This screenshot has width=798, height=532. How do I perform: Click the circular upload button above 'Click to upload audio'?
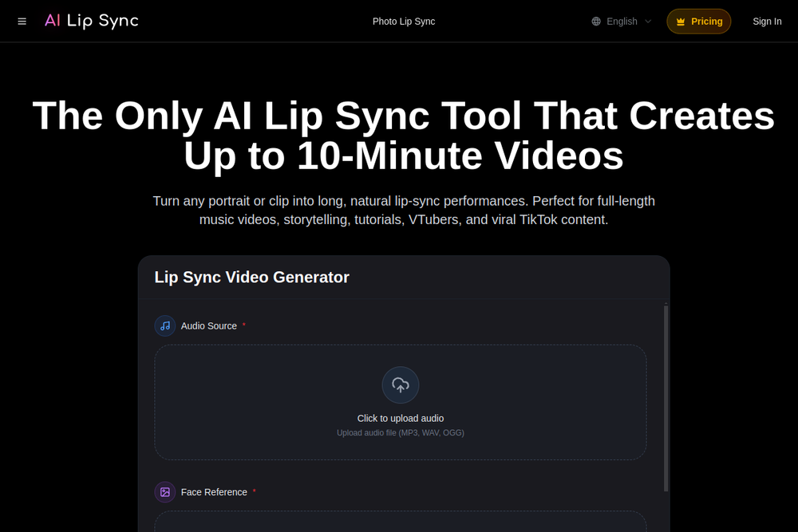400,384
